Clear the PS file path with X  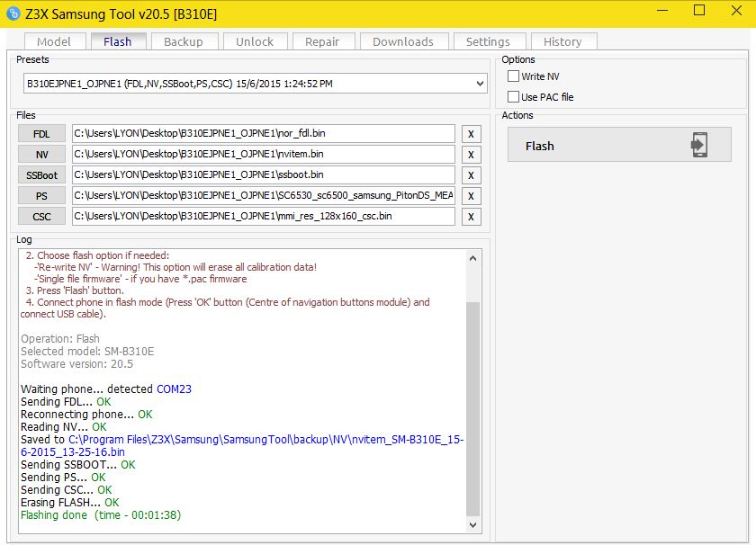471,196
